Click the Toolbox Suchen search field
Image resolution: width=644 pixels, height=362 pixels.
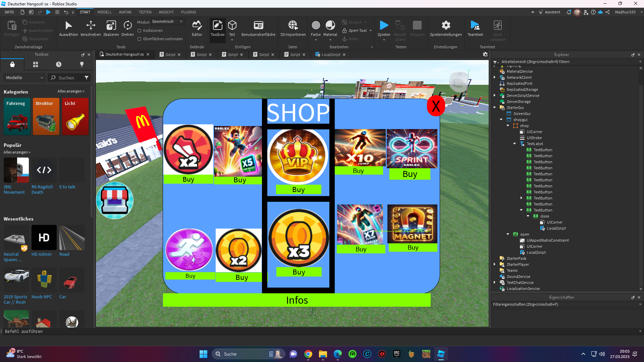tap(69, 78)
